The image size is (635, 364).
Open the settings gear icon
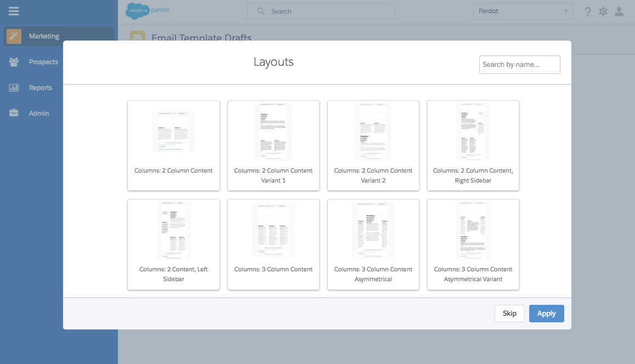(603, 11)
